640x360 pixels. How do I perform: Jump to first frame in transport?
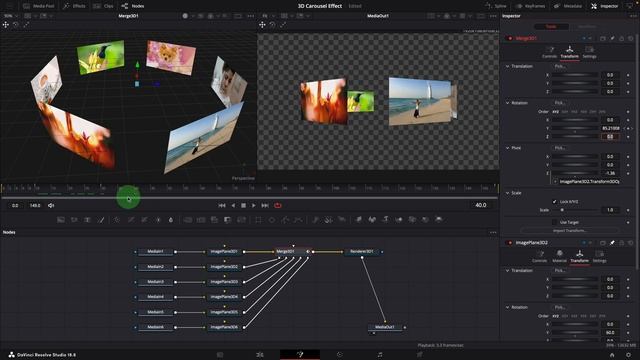coord(222,205)
